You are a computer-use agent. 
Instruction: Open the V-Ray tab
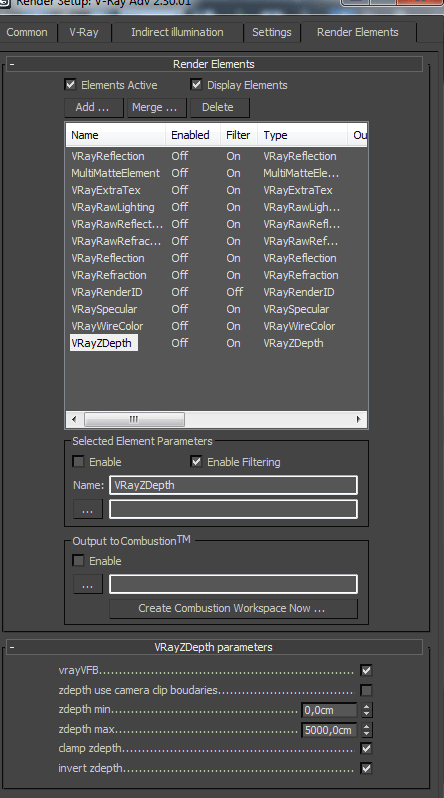84,33
